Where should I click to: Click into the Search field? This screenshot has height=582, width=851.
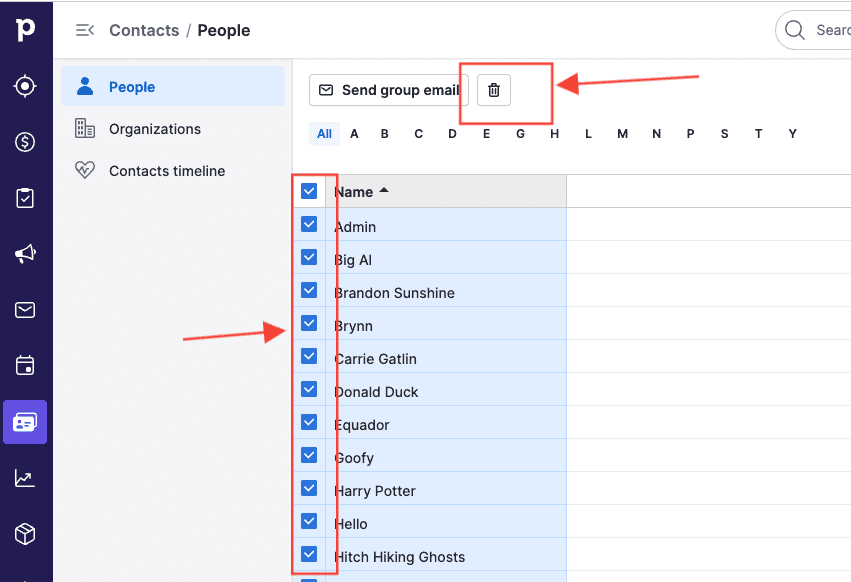[830, 30]
